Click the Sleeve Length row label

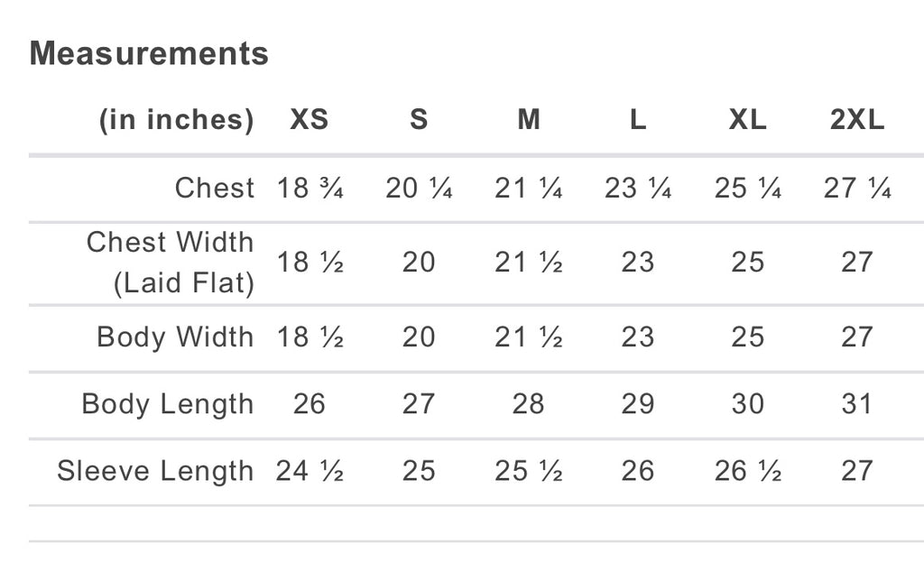pyautogui.click(x=155, y=471)
